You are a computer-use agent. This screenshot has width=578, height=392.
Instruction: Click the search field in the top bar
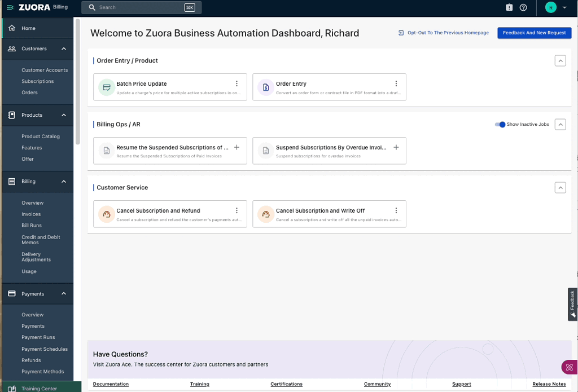(x=141, y=7)
